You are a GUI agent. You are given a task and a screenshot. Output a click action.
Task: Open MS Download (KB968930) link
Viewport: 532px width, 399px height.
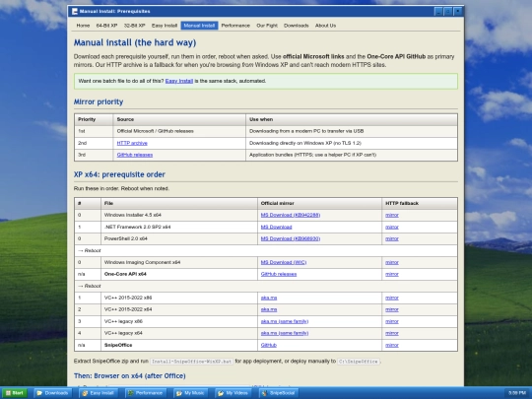point(291,238)
